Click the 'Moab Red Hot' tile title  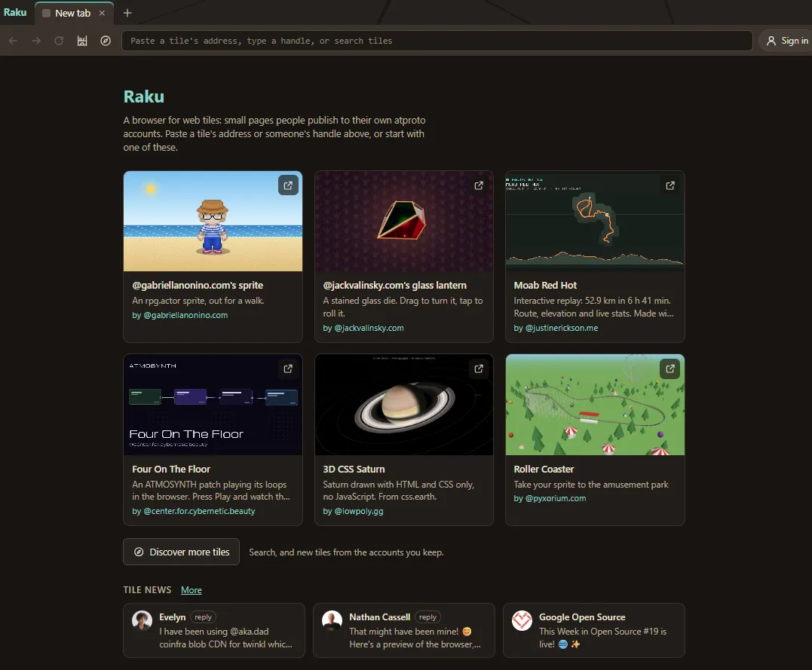[545, 286]
